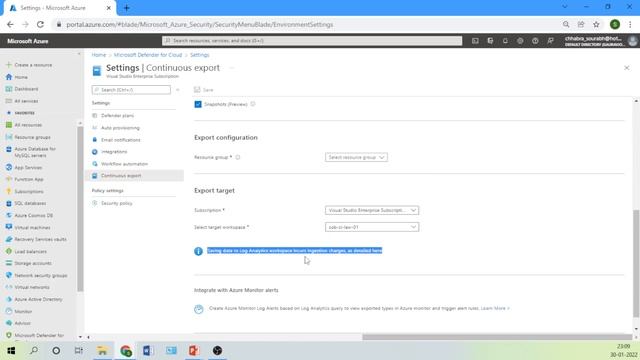Click the vertical scrollbar of the export pane

click(x=636, y=263)
